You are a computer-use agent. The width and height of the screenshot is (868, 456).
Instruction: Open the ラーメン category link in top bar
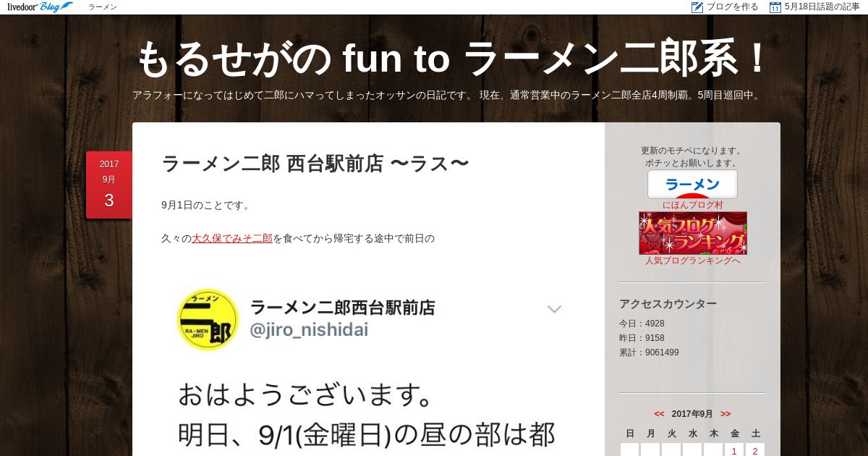pyautogui.click(x=103, y=7)
